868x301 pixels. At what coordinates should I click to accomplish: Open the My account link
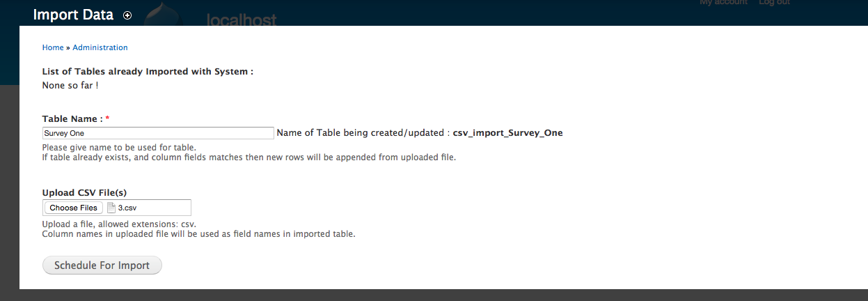(x=723, y=3)
